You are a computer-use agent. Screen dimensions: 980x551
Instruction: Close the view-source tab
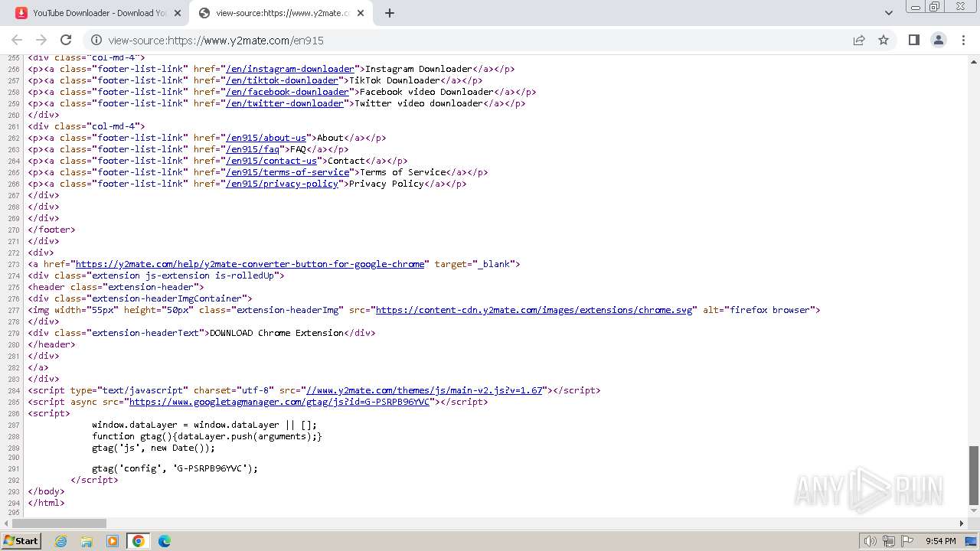(x=361, y=13)
